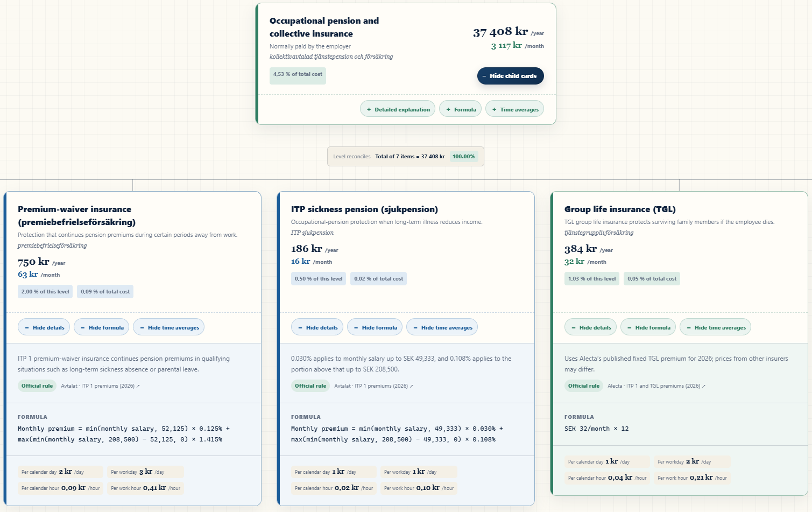Hide details on Premium-waiver insurance card
Image resolution: width=812 pixels, height=512 pixels.
(44, 327)
